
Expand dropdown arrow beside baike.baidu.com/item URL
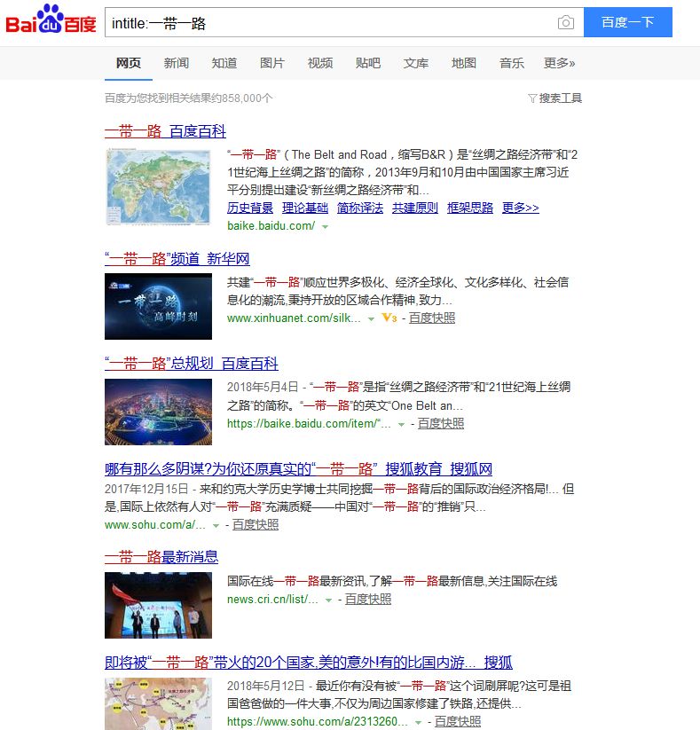pos(401,425)
